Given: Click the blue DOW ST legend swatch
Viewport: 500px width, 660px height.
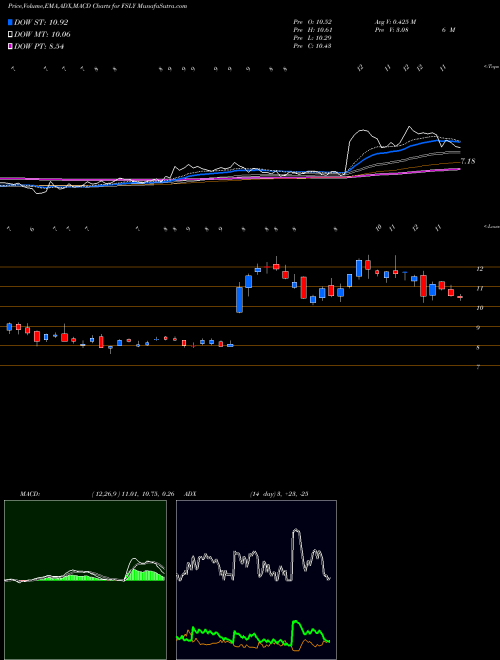Looking at the screenshot, I should click(10, 22).
